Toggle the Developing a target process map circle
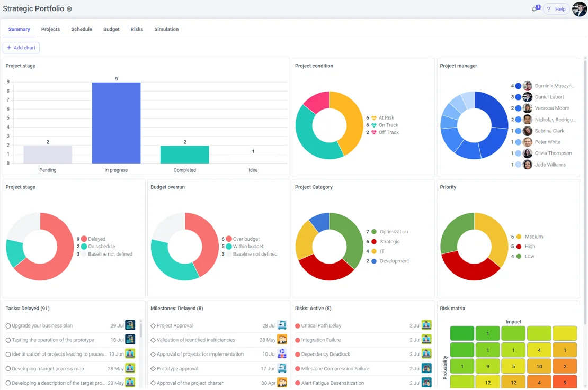Screen dimensions: 588x390 pyautogui.click(x=8, y=369)
